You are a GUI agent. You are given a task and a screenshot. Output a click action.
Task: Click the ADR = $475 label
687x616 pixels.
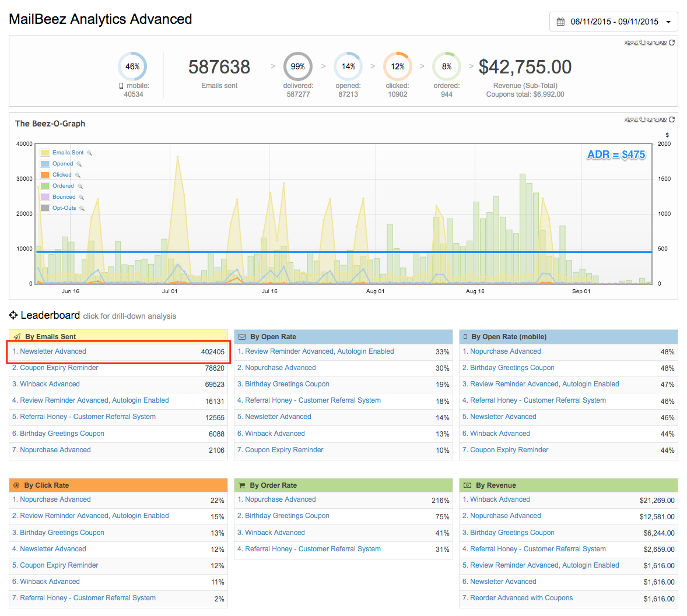[x=616, y=154]
